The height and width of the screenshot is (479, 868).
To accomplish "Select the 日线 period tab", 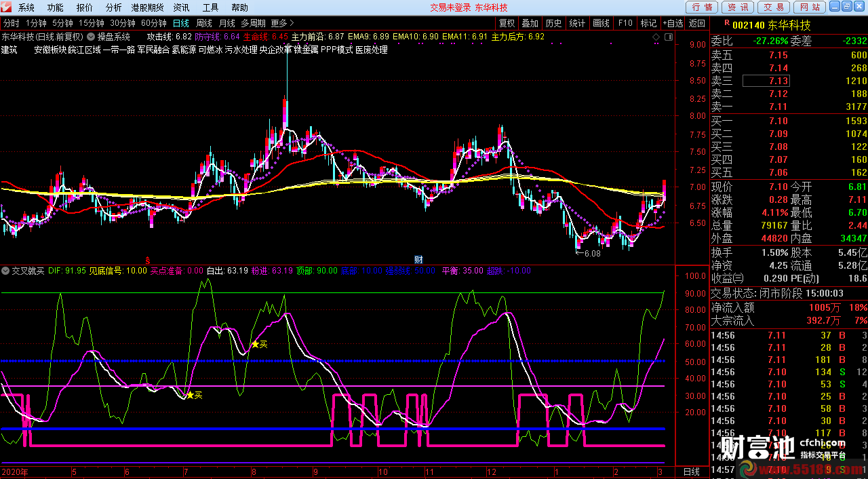I will coord(181,23).
